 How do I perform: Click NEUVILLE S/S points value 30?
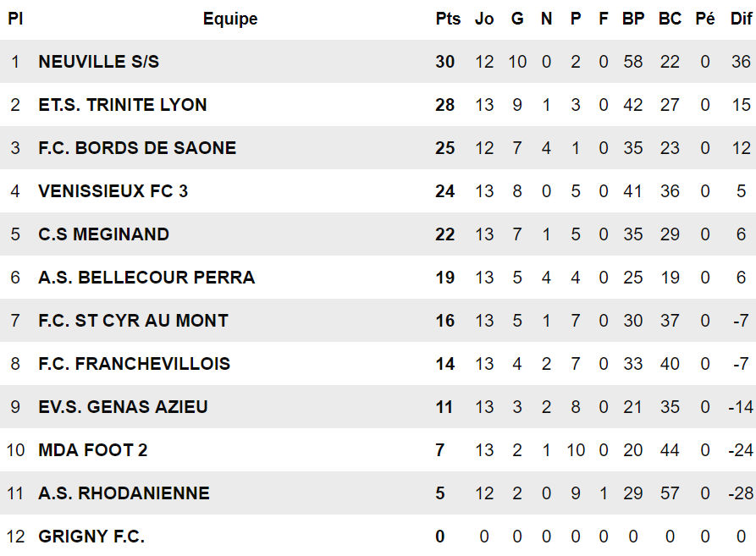[x=445, y=62]
